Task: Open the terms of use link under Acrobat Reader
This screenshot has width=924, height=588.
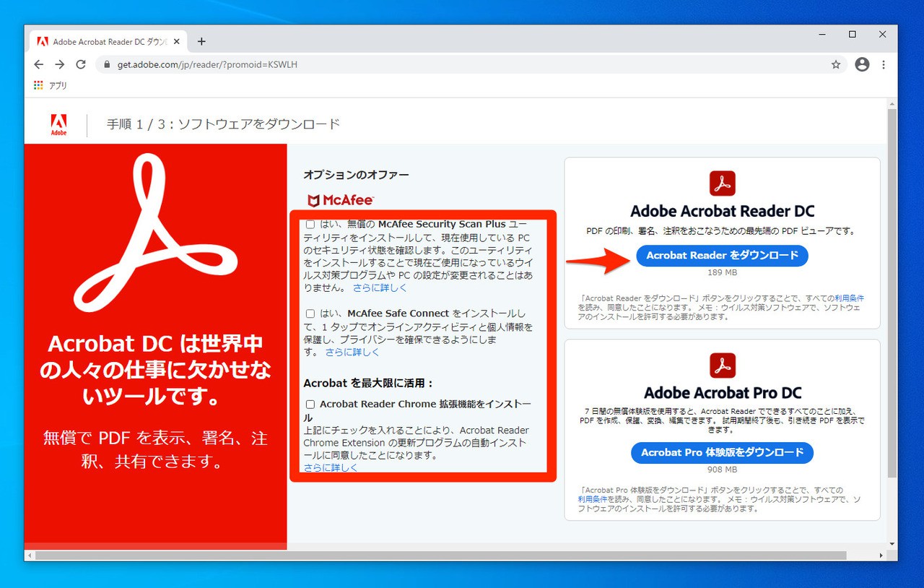Action: click(x=850, y=298)
